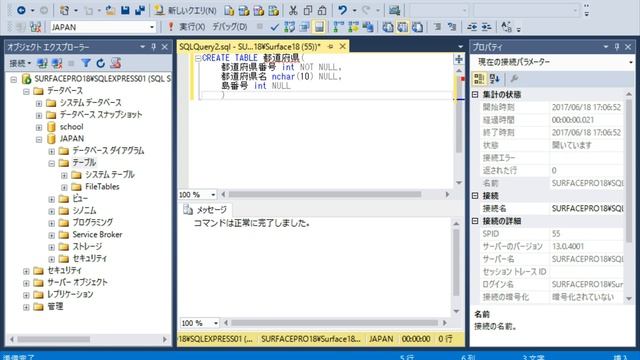Click the Undo arrow icon
Image resolution: width=640 pixels, height=360 pixels.
pyautogui.click(x=342, y=10)
